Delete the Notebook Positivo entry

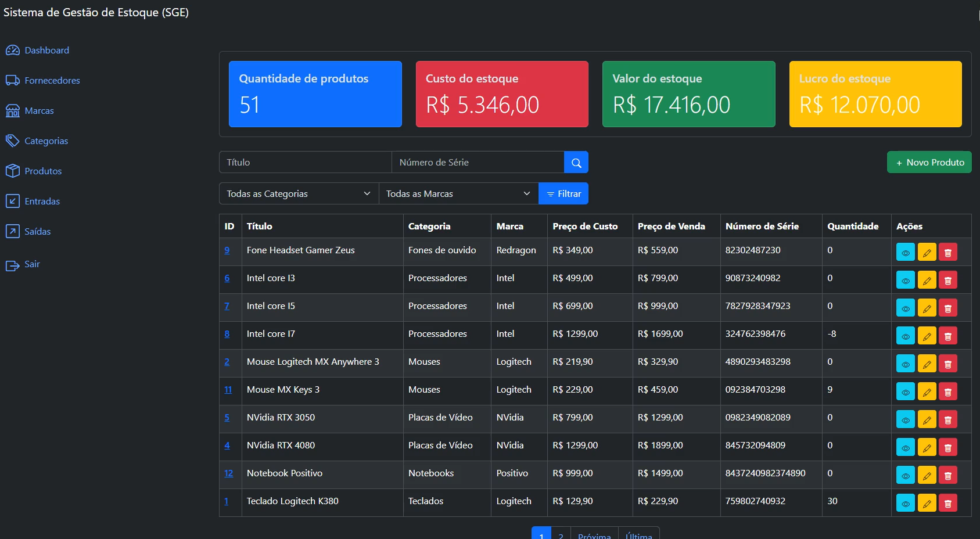pyautogui.click(x=947, y=476)
